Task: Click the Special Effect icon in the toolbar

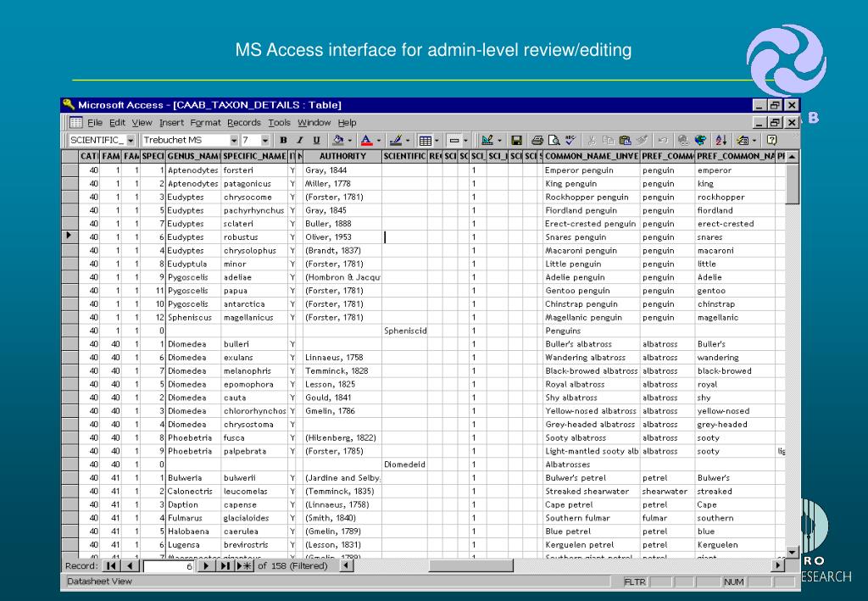Action: 454,140
